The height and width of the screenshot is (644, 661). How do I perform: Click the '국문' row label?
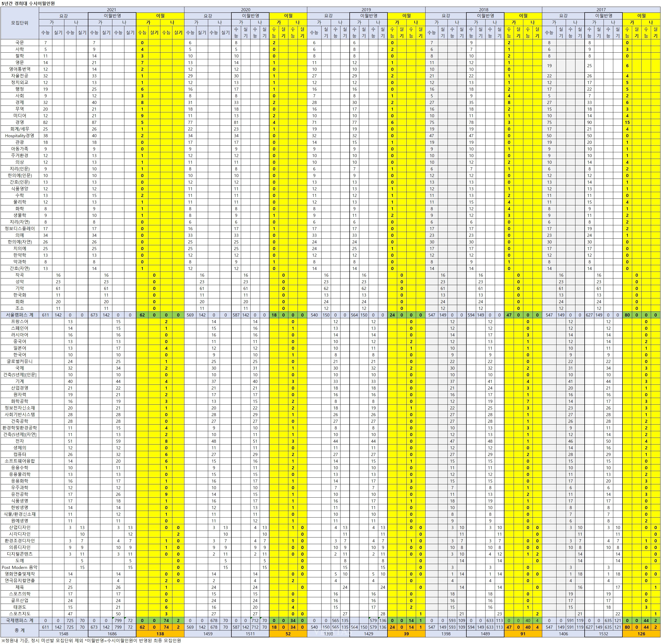click(20, 43)
